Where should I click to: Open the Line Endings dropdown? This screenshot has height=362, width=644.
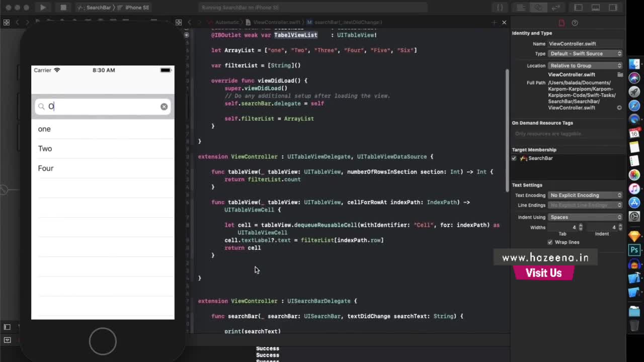[x=585, y=205]
